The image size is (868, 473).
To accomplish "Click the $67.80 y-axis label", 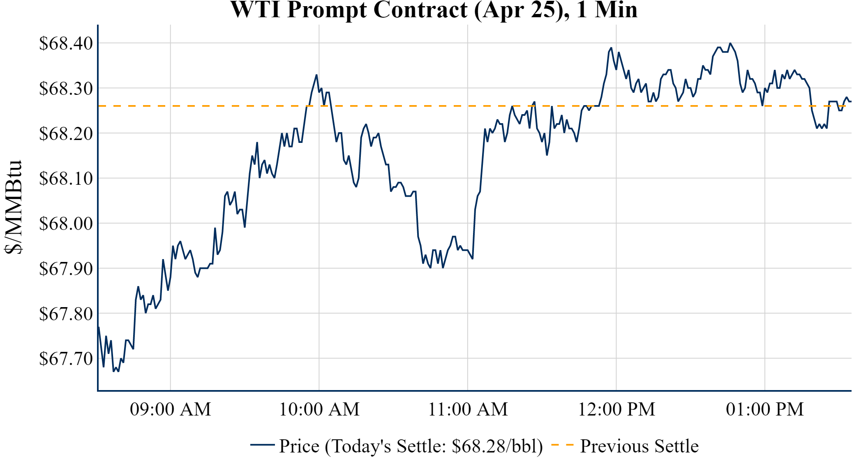I will 66,314.
